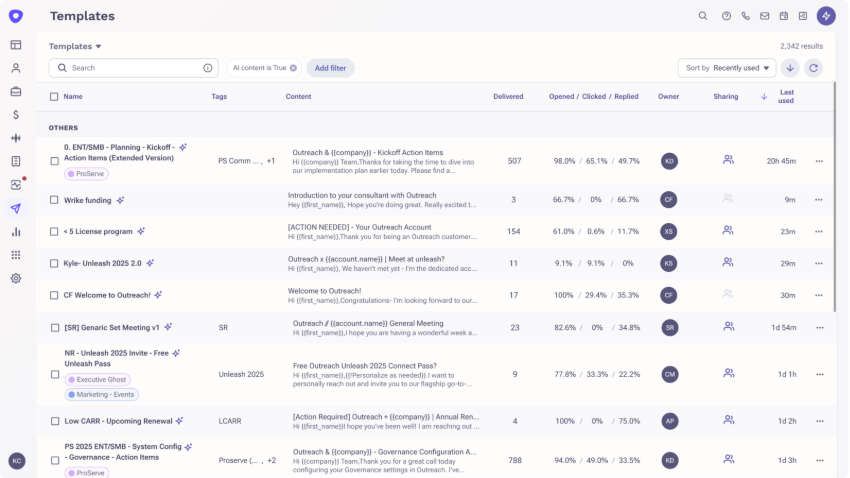Open the document list sidebar icon
Viewport: 850px width, 478px height.
(16, 162)
